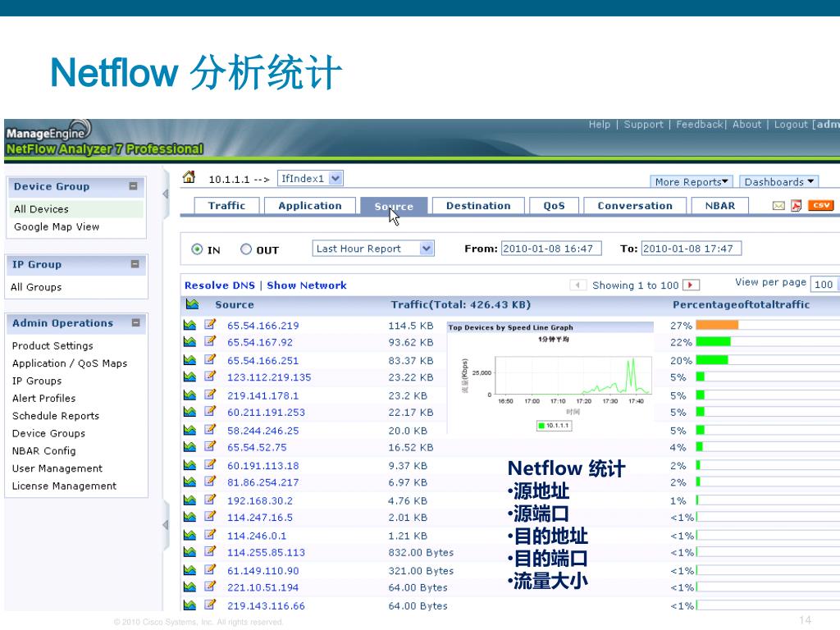Edit the 114.255.85.113 entry

point(210,551)
